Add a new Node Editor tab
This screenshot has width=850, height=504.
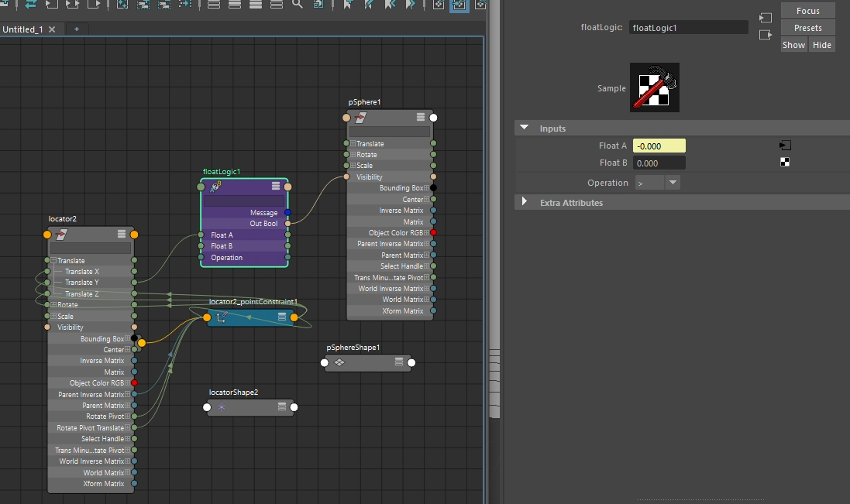(77, 29)
